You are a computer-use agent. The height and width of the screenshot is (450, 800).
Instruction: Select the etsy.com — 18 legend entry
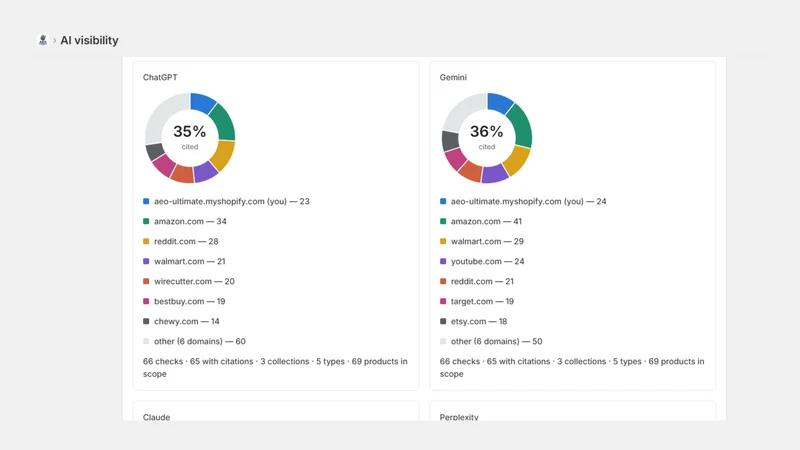pos(479,321)
